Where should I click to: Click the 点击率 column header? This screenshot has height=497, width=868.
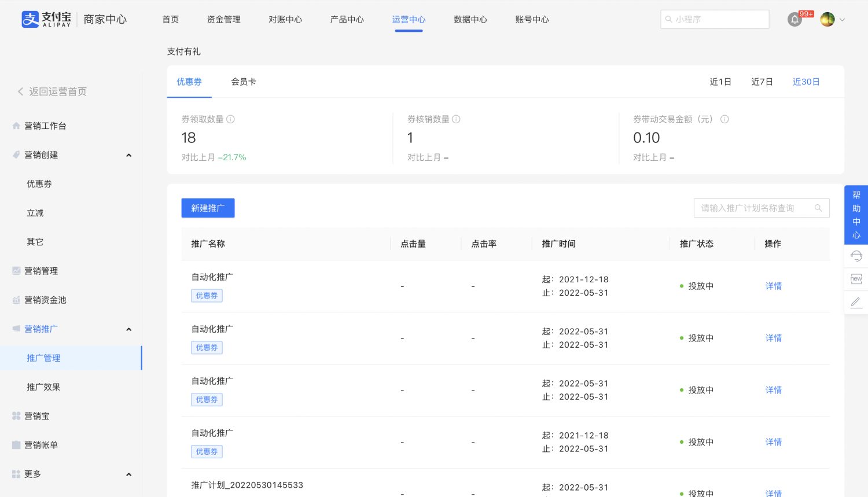(x=484, y=244)
